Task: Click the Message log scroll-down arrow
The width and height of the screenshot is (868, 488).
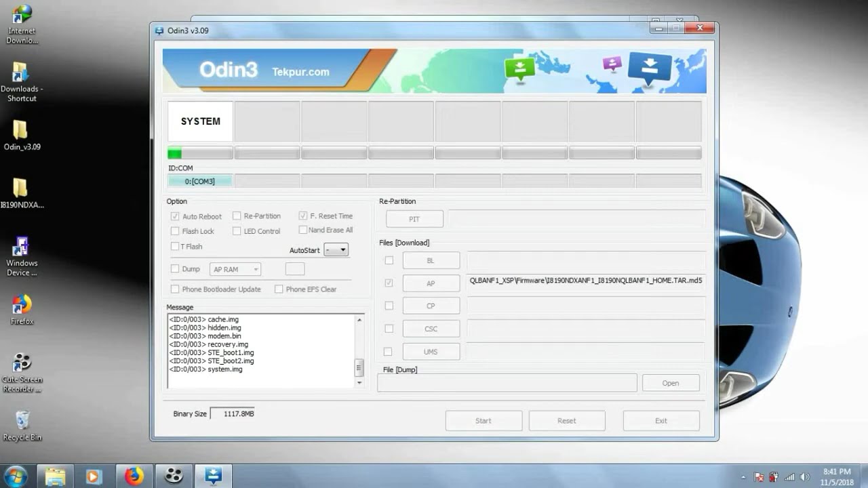Action: click(359, 383)
